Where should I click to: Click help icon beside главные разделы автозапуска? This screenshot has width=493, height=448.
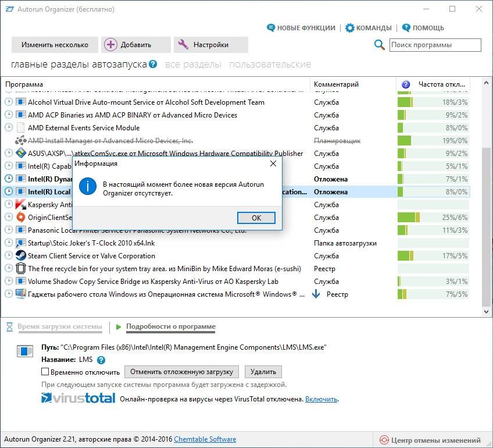[153, 64]
